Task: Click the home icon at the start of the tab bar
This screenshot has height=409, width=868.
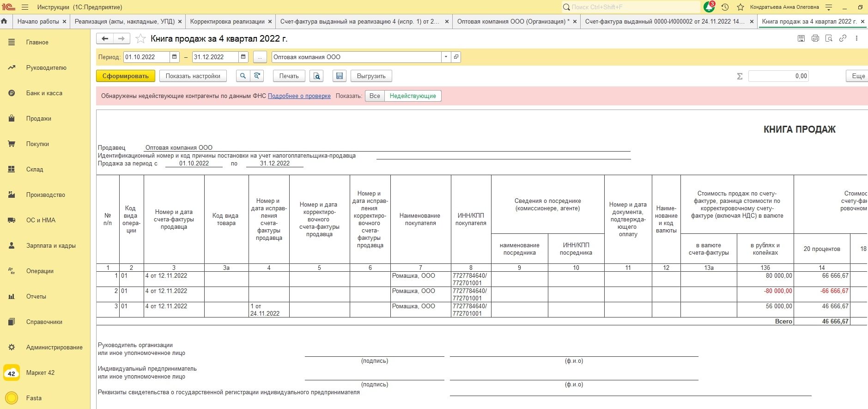Action: (5, 21)
